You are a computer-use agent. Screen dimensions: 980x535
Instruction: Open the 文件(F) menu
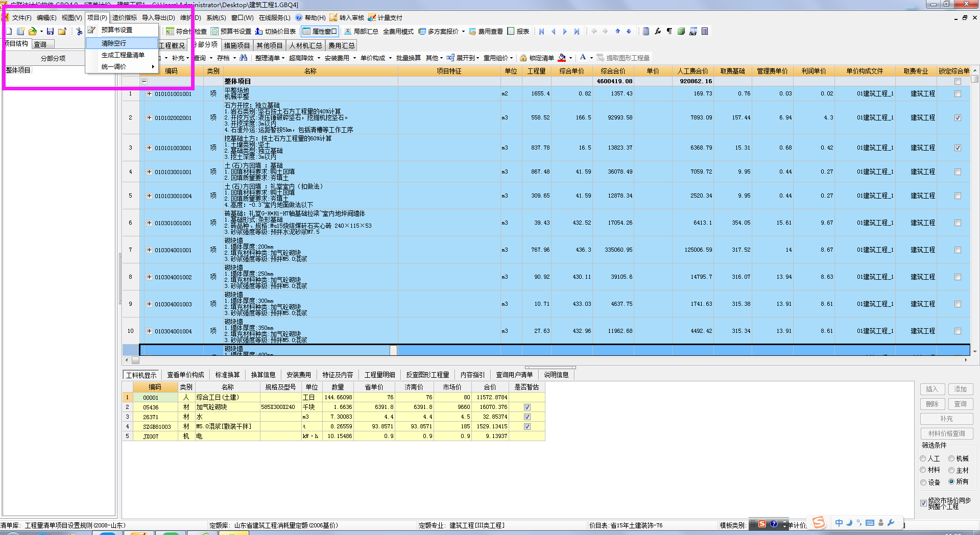tap(21, 17)
